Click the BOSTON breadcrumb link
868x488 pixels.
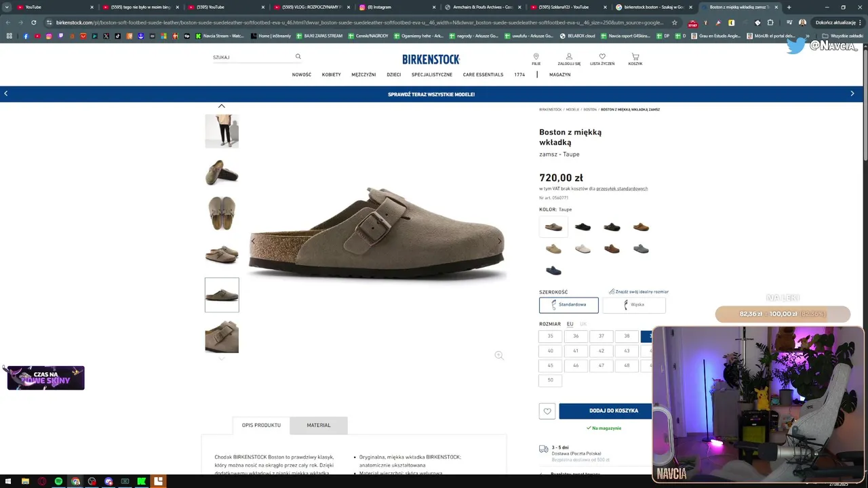tap(590, 109)
